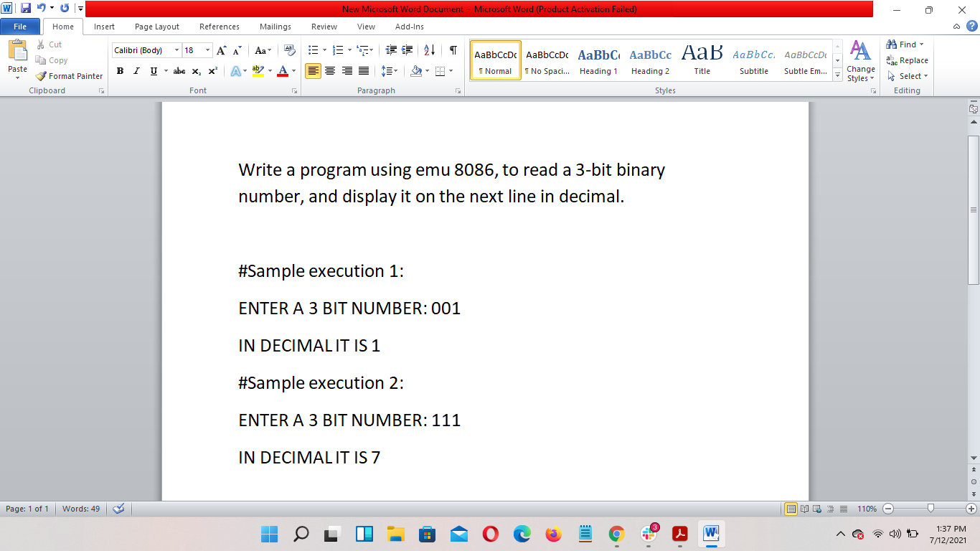Switch to the Insert tab

(x=104, y=27)
